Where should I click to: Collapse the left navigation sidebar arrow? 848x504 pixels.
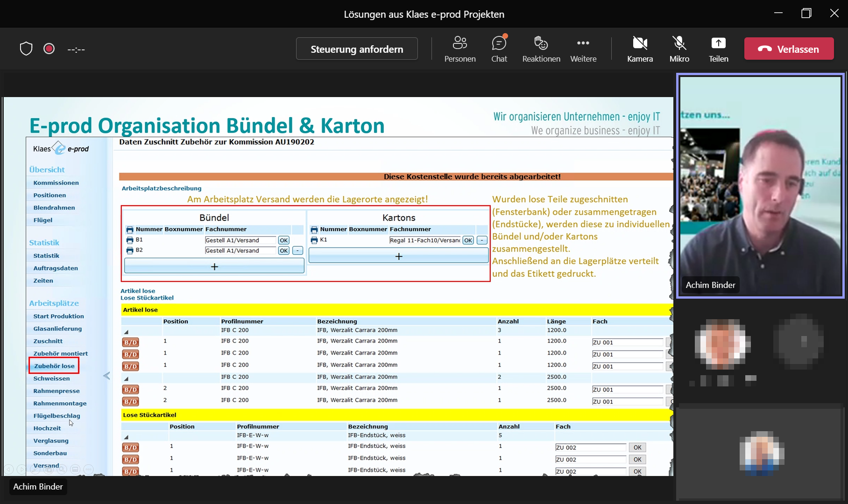coord(106,376)
